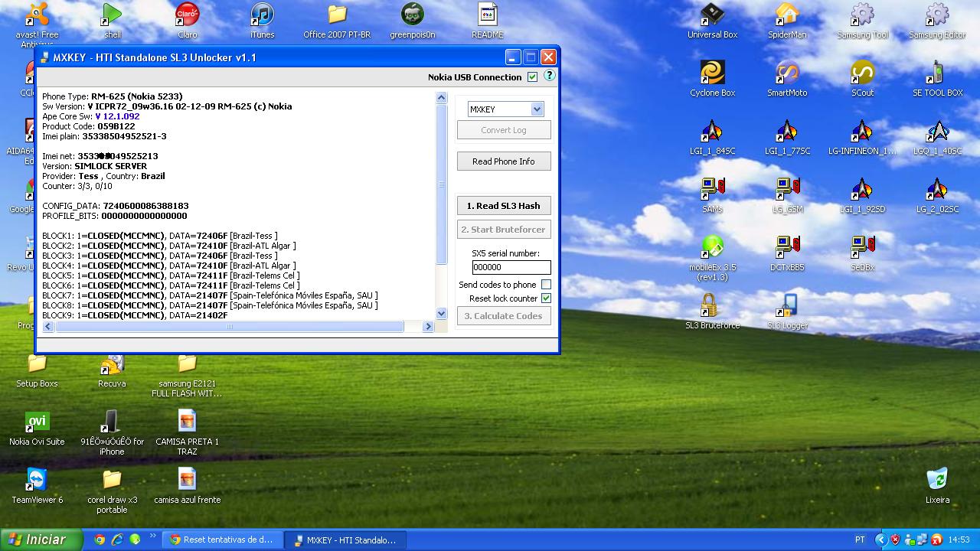Open SE TOOL BOX icon
The image size is (980, 551).
(937, 79)
